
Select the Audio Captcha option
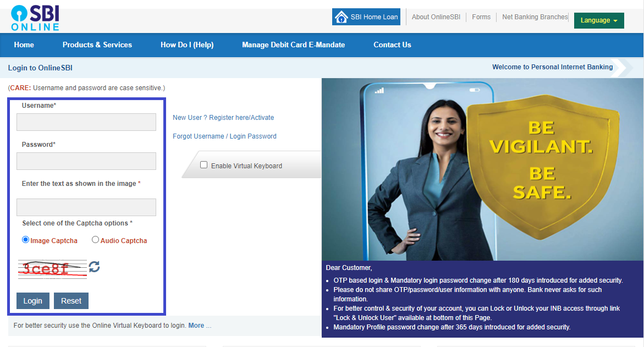point(96,240)
